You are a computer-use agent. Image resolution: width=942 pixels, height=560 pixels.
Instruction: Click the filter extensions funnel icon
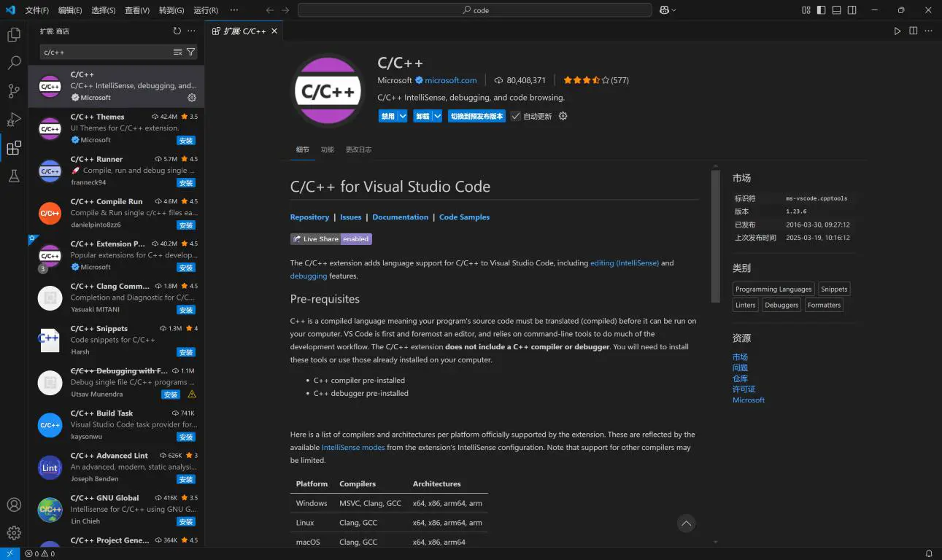click(x=190, y=52)
